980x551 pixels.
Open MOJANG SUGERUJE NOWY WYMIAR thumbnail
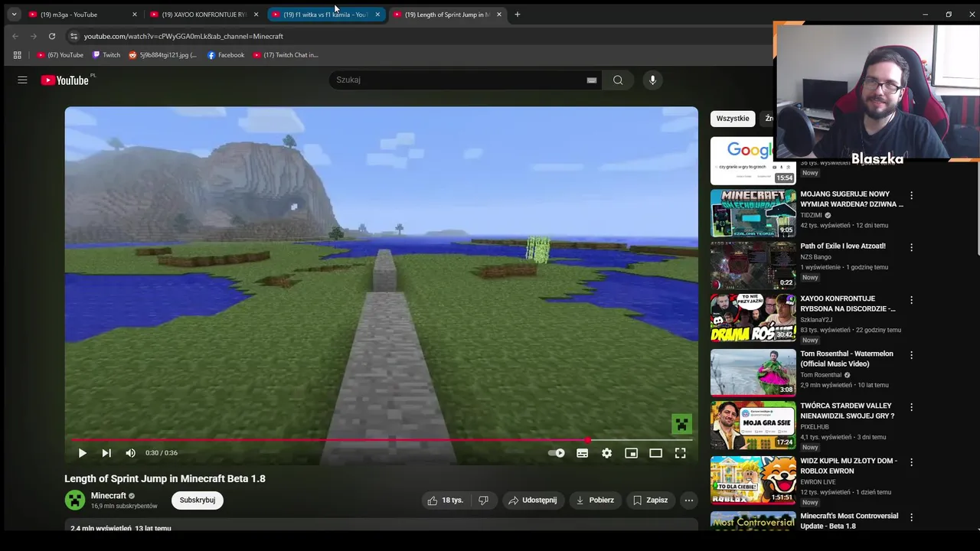click(x=753, y=214)
